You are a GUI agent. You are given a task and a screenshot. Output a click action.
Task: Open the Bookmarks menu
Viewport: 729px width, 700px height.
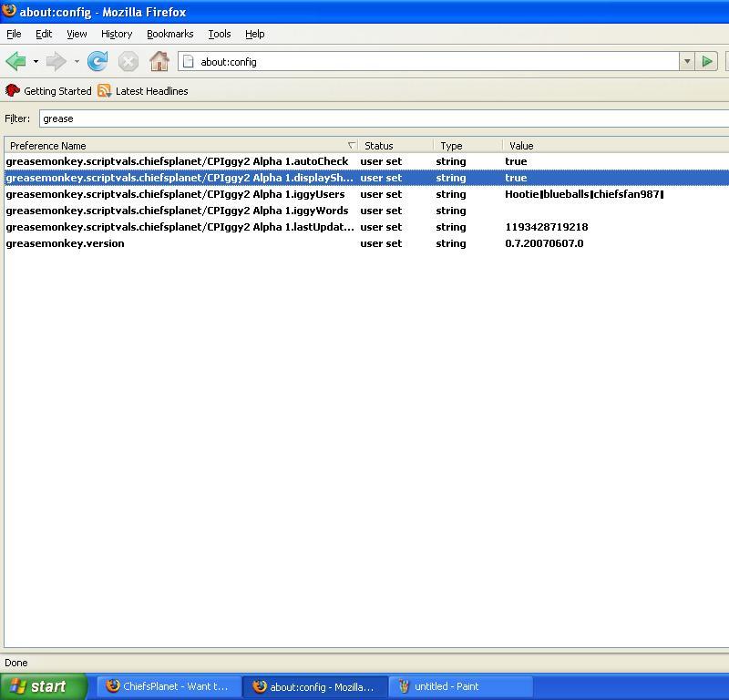pyautogui.click(x=170, y=34)
